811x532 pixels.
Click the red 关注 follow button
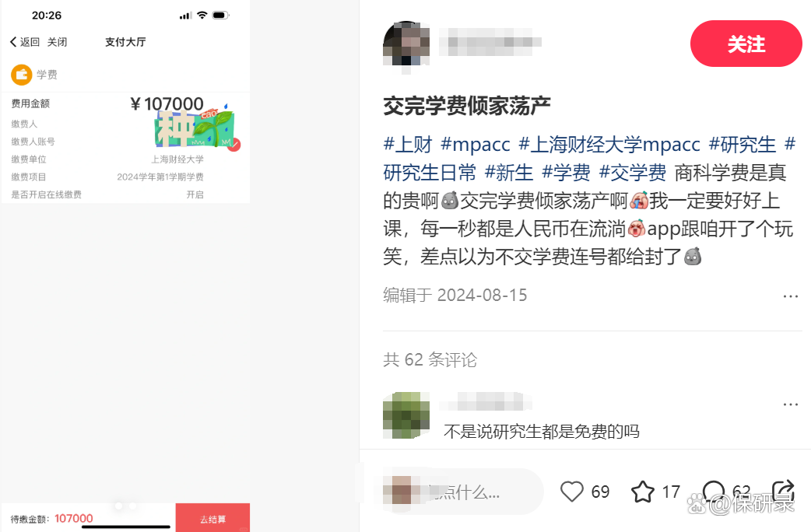coord(746,44)
